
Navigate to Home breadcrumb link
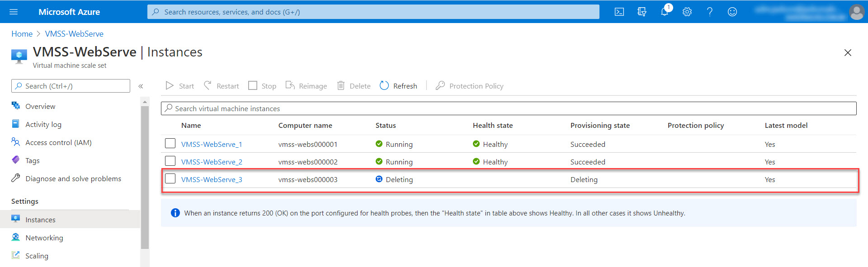pos(22,34)
